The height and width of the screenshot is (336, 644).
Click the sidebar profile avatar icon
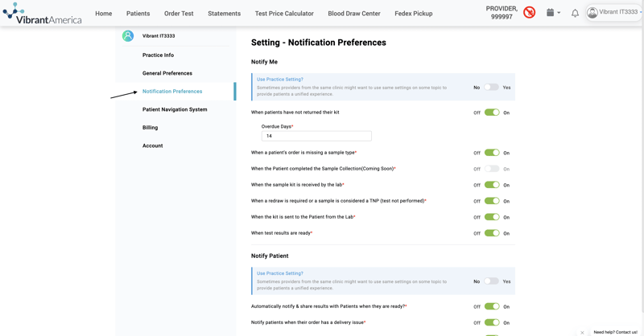click(x=128, y=35)
